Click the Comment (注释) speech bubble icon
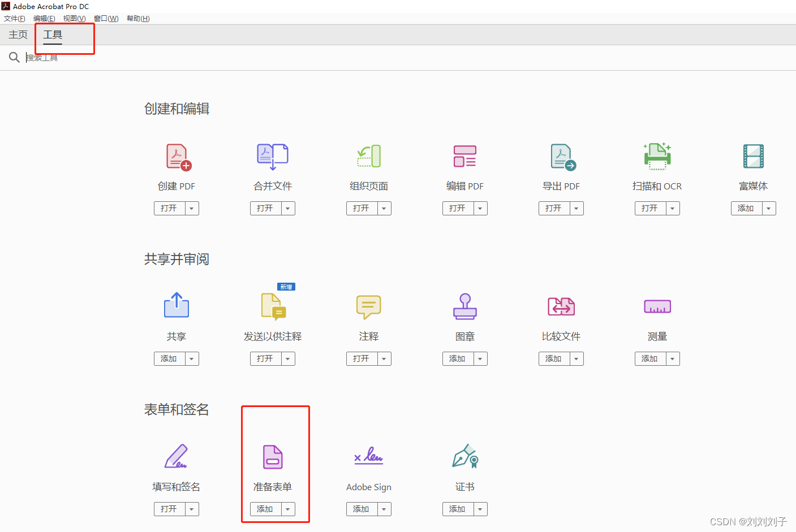 (x=369, y=307)
